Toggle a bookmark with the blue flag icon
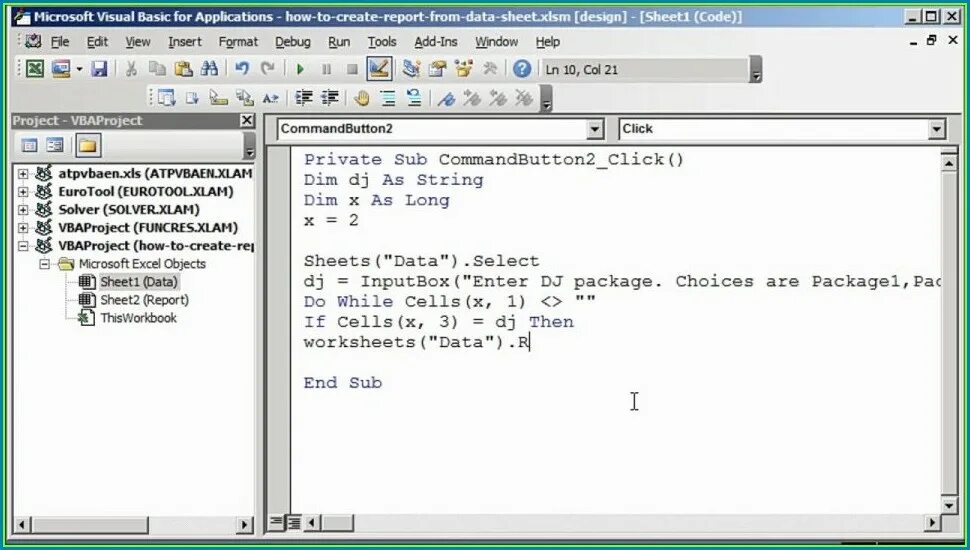This screenshot has width=970, height=550. click(x=446, y=98)
